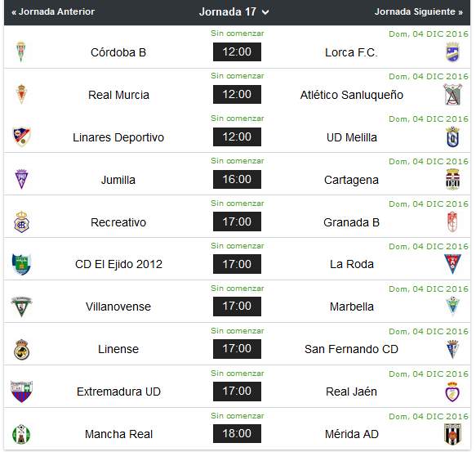Go to Jornada Anterior
The height and width of the screenshot is (452, 476).
[53, 12]
